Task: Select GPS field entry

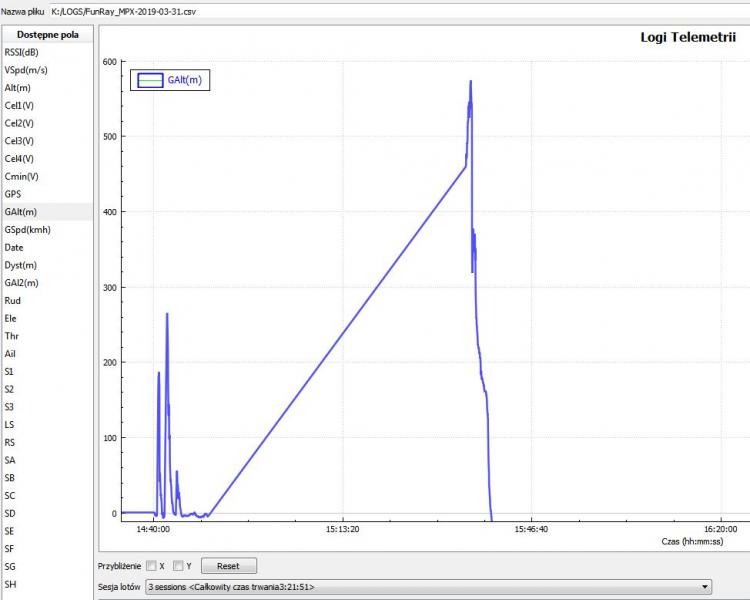Action: click(x=13, y=194)
